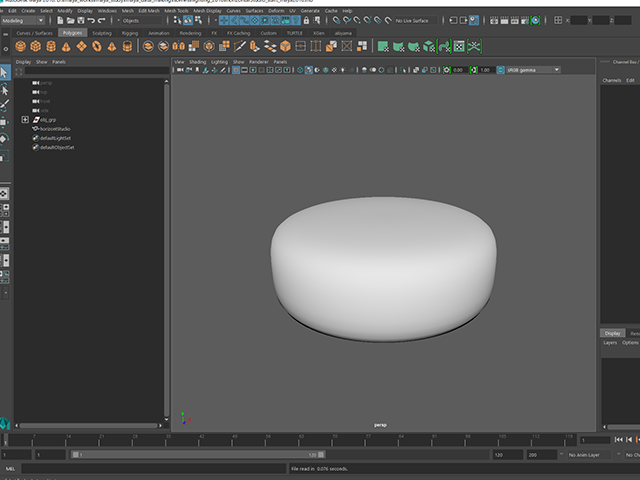Select the Paint Selection brush tool
The height and width of the screenshot is (480, 640).
coord(4,105)
